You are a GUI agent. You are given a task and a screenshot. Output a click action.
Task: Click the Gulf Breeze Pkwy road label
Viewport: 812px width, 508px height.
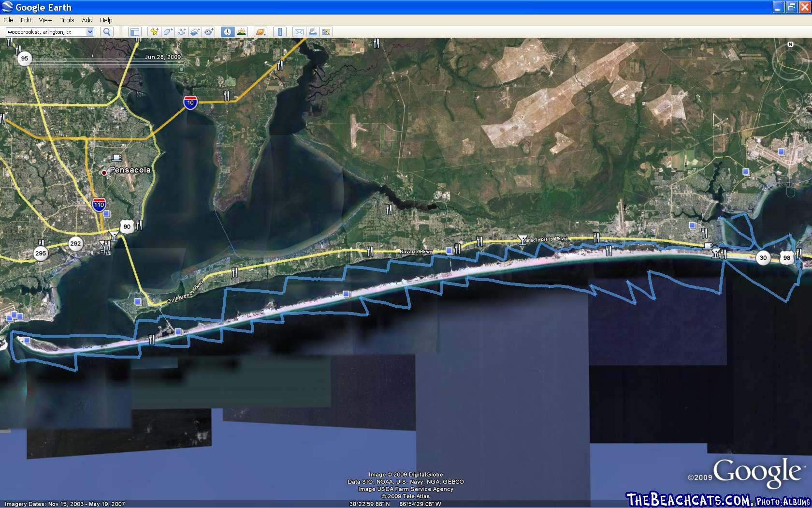tap(186, 292)
